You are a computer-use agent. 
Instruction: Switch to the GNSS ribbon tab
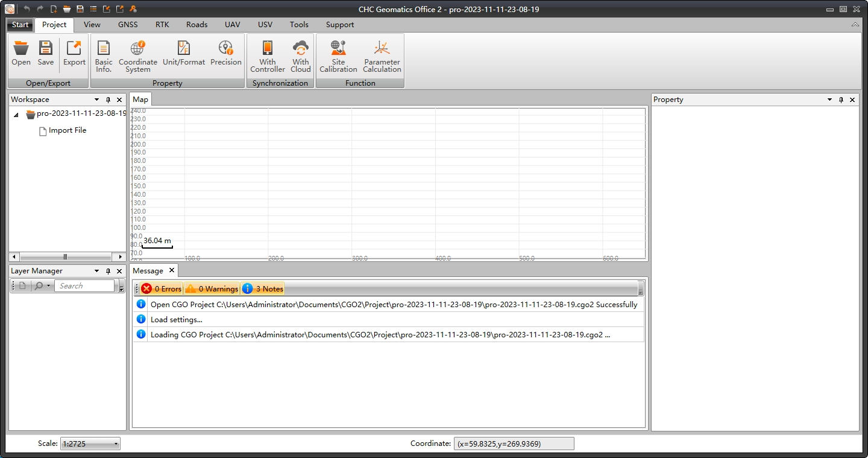[x=128, y=25]
